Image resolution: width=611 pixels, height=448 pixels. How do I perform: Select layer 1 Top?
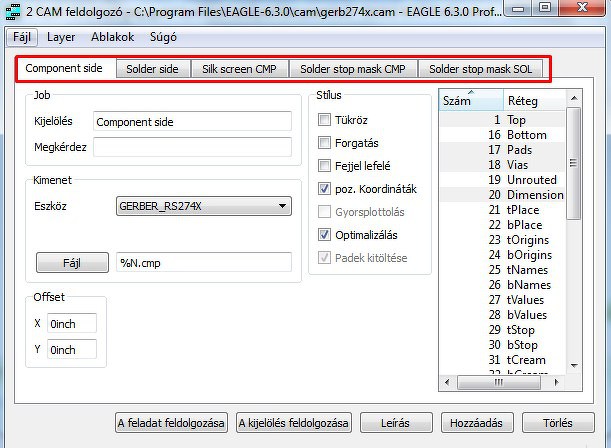(502, 120)
